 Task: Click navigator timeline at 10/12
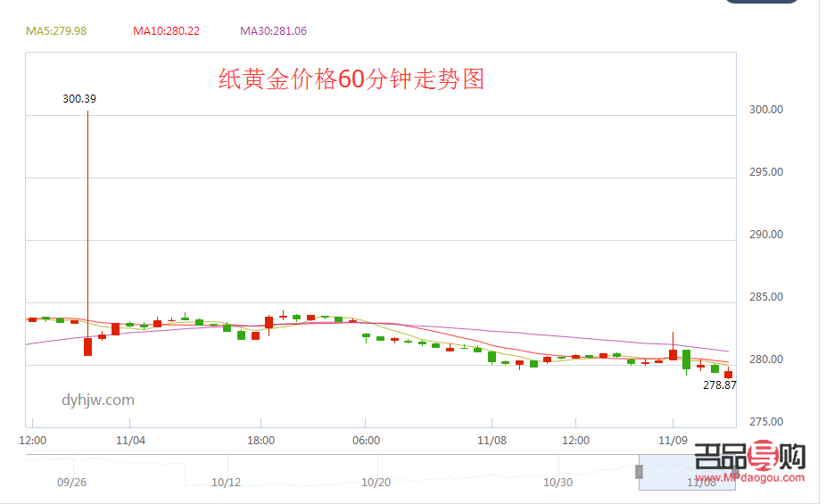(226, 483)
